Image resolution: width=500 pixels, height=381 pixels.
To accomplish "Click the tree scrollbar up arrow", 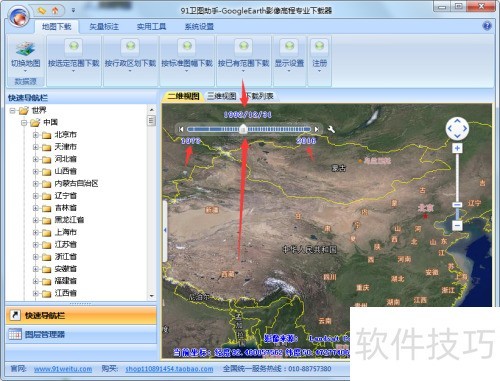I will [152, 110].
